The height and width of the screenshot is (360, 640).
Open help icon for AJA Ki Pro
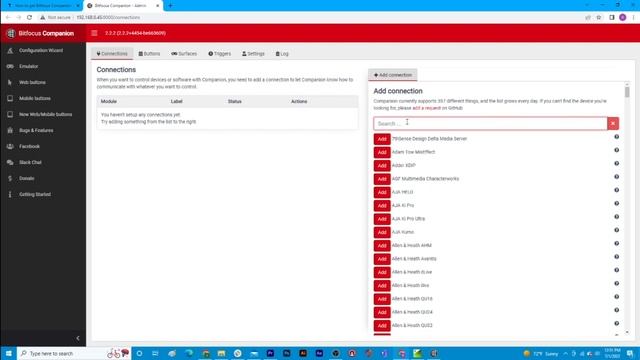click(x=616, y=203)
